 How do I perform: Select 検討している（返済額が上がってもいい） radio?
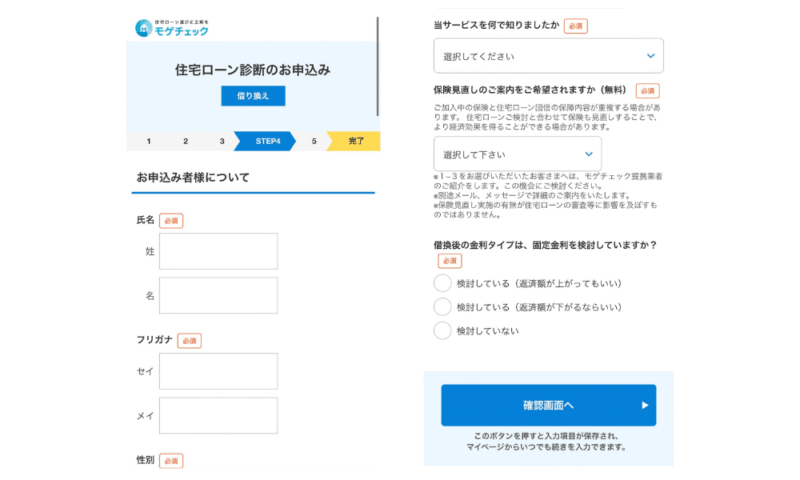442,283
